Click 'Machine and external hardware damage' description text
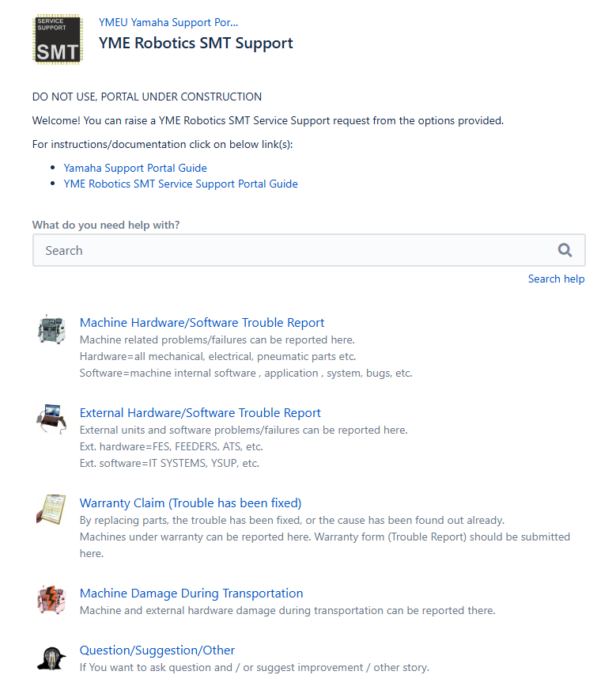The height and width of the screenshot is (694, 616). [287, 611]
